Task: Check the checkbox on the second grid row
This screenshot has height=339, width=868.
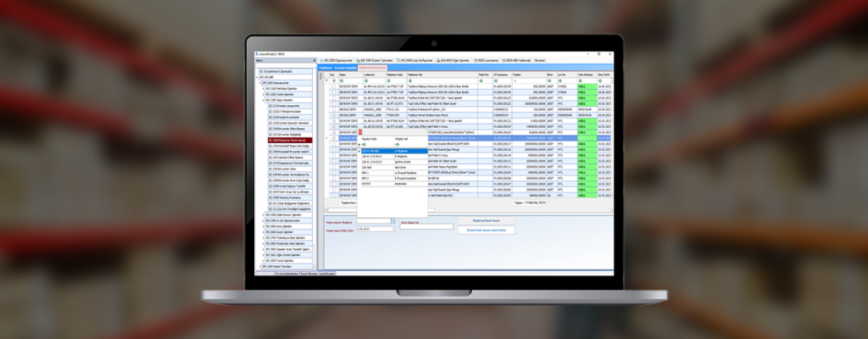Action: pos(332,92)
